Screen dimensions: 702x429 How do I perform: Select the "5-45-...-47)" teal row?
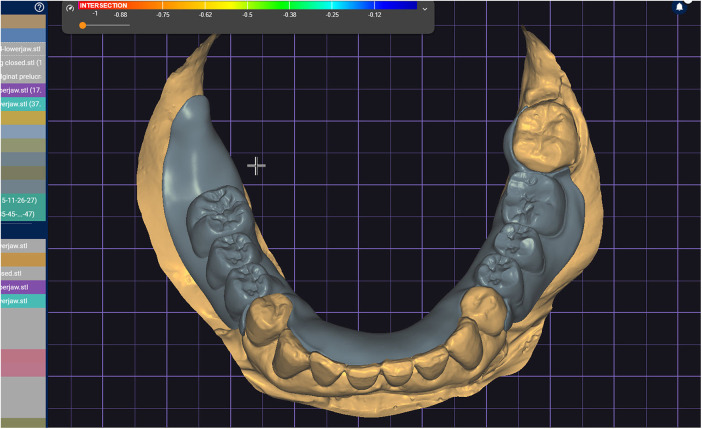(x=23, y=214)
